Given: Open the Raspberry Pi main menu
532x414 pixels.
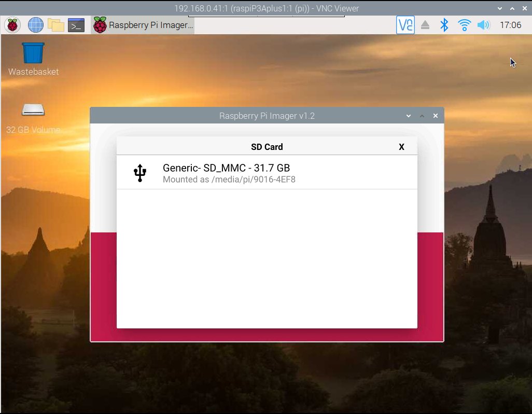Looking at the screenshot, I should (12, 25).
